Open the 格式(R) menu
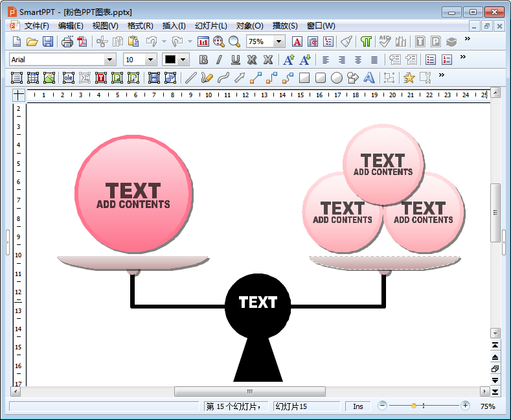 point(140,26)
